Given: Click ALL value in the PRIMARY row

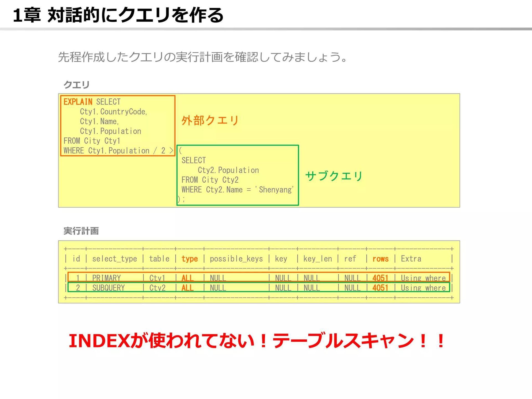Looking at the screenshot, I should [x=187, y=278].
